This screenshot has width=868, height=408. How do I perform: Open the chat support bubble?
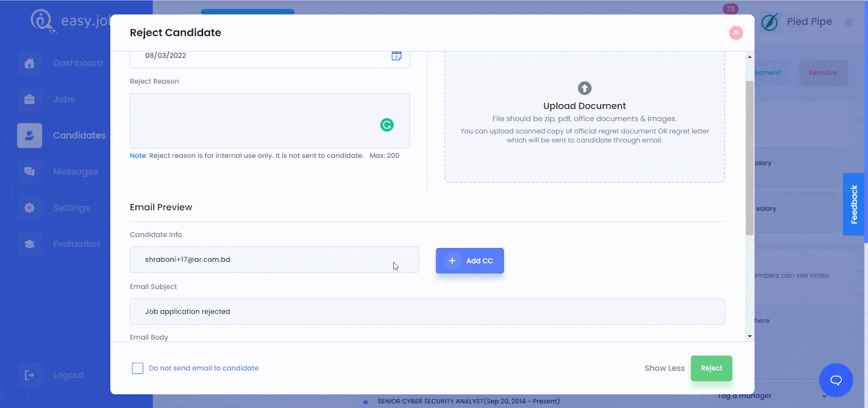(836, 380)
